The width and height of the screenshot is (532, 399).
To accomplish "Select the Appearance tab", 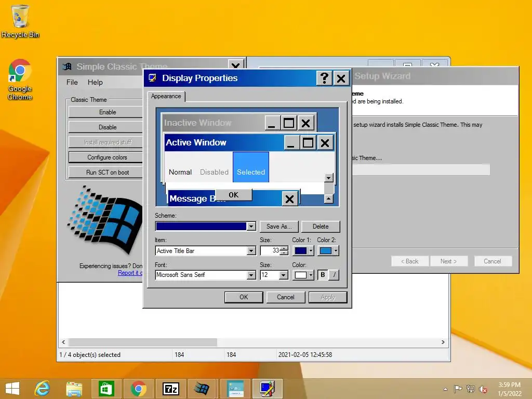I will pos(166,96).
